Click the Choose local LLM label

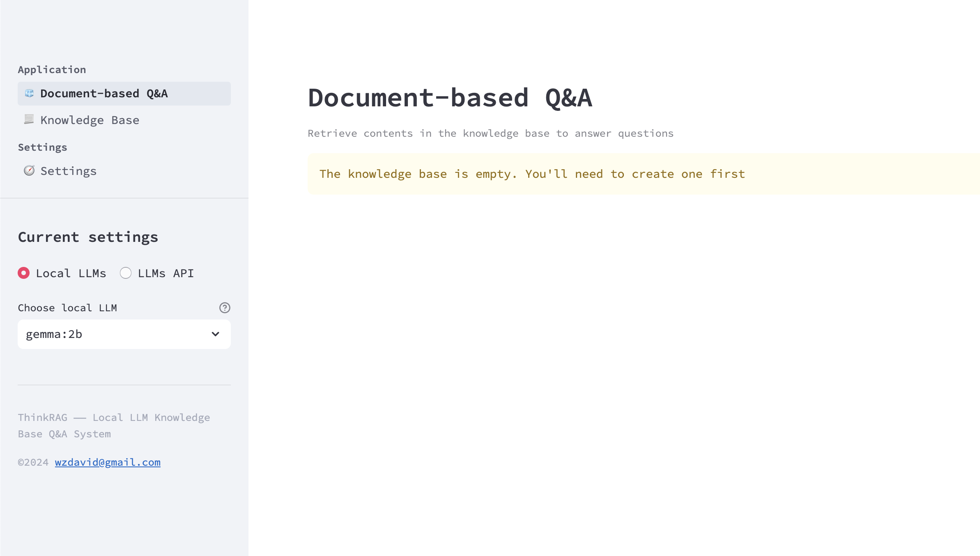(x=67, y=308)
